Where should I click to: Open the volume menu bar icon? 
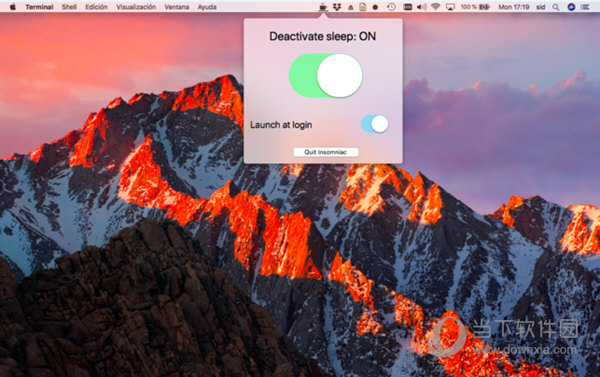coord(422,7)
